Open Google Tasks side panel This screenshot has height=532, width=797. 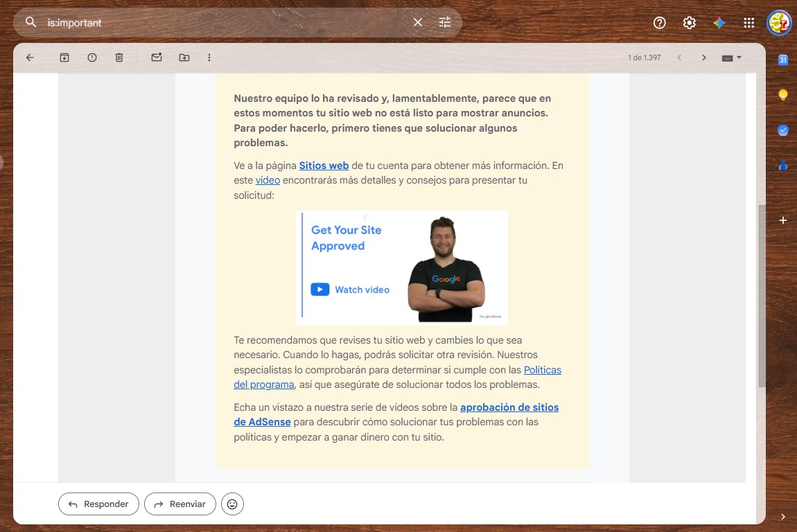[782, 130]
